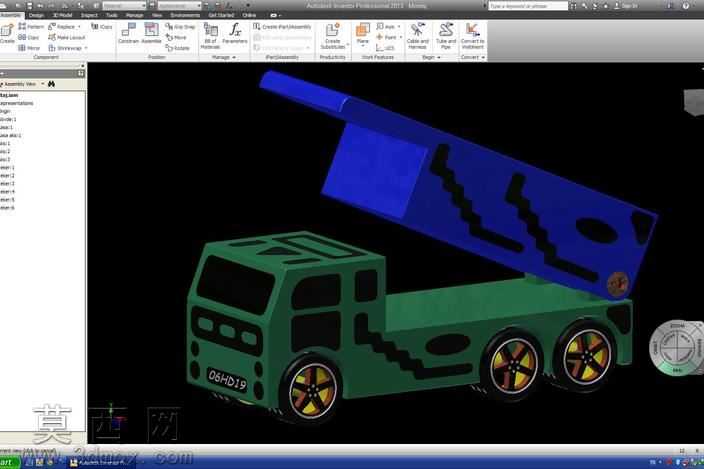This screenshot has height=469, width=704.
Task: Click the Windows Start button
Action: pyautogui.click(x=9, y=463)
